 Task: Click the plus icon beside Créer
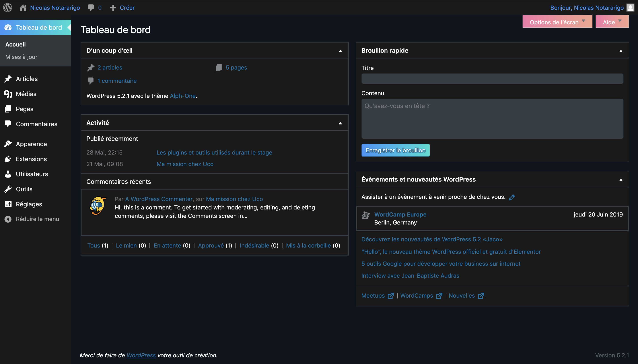[113, 8]
